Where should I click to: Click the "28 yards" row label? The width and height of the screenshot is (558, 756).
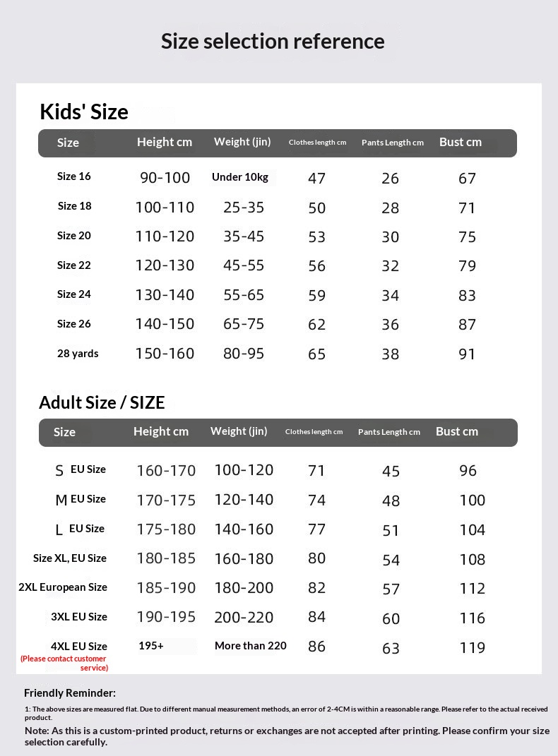(x=78, y=354)
